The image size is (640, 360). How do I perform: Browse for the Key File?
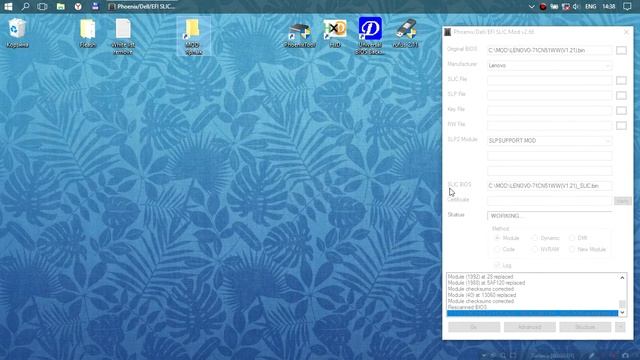pyautogui.click(x=621, y=111)
